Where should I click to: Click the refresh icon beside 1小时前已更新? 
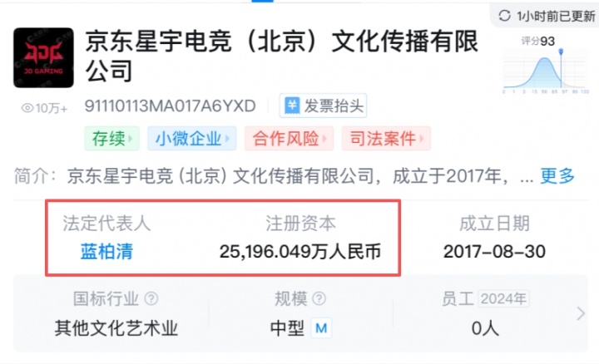(x=504, y=16)
